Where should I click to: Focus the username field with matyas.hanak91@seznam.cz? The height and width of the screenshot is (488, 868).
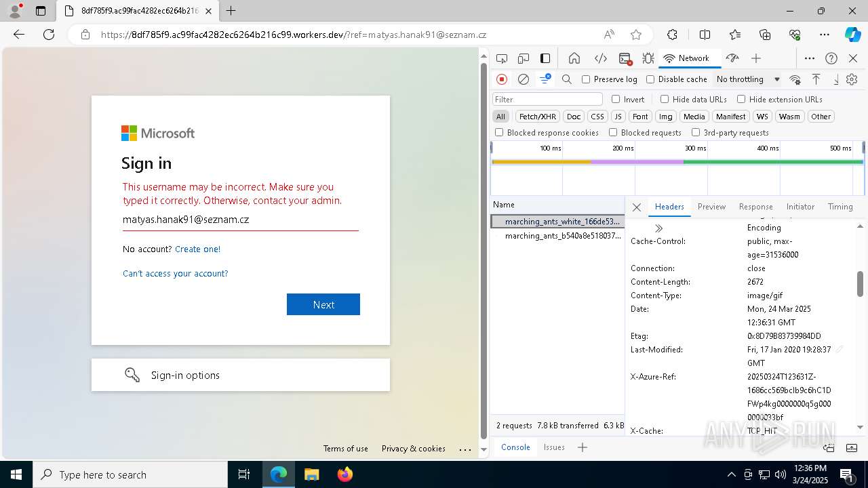[x=241, y=220]
